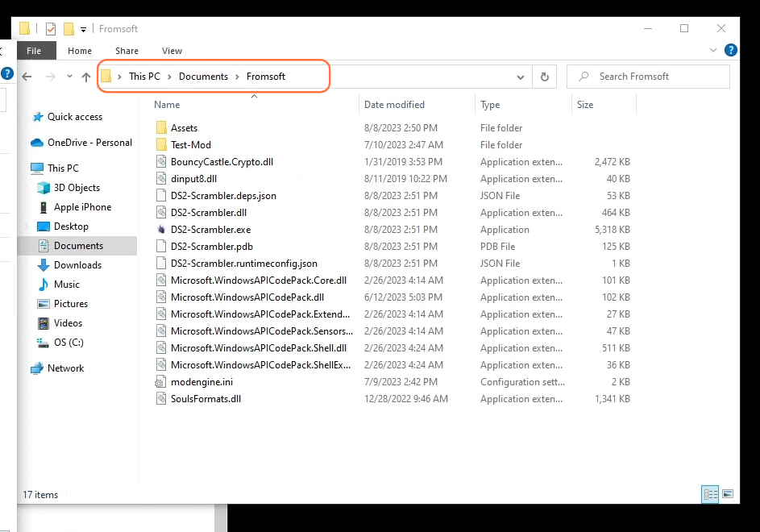This screenshot has height=532, width=760.
Task: Switch to the Home ribbon tab
Action: (80, 51)
